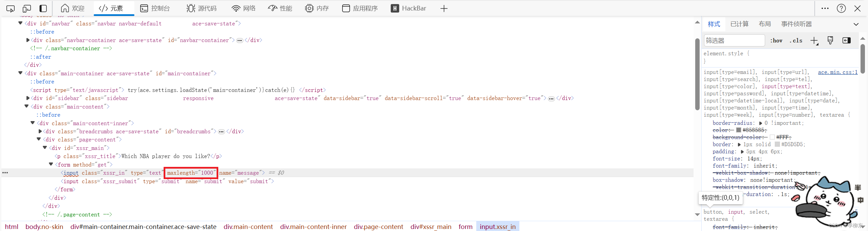868x231 pixels.
Task: Toggle computed styles sidebar icon
Action: [x=847, y=40]
